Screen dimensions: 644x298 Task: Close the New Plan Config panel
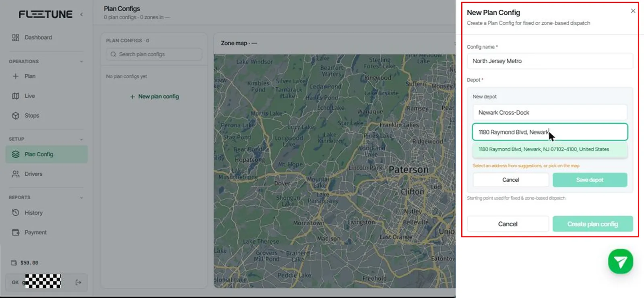click(x=633, y=11)
